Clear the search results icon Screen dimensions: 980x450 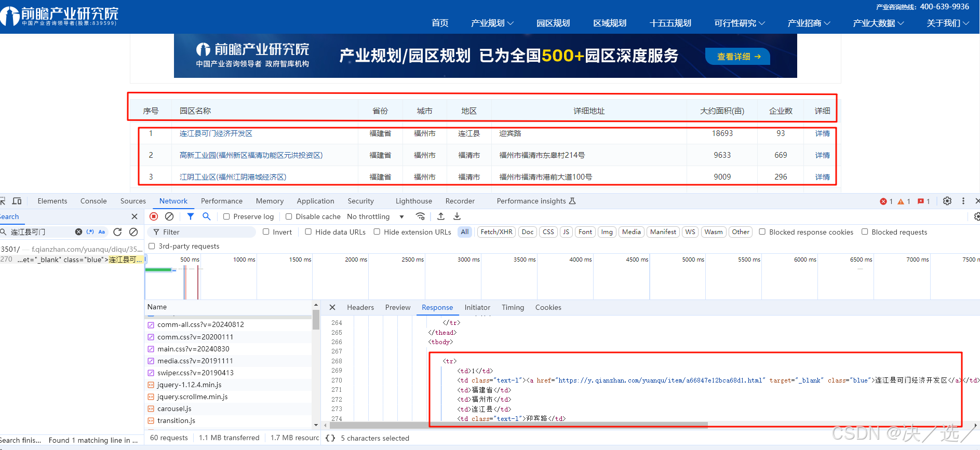click(133, 232)
